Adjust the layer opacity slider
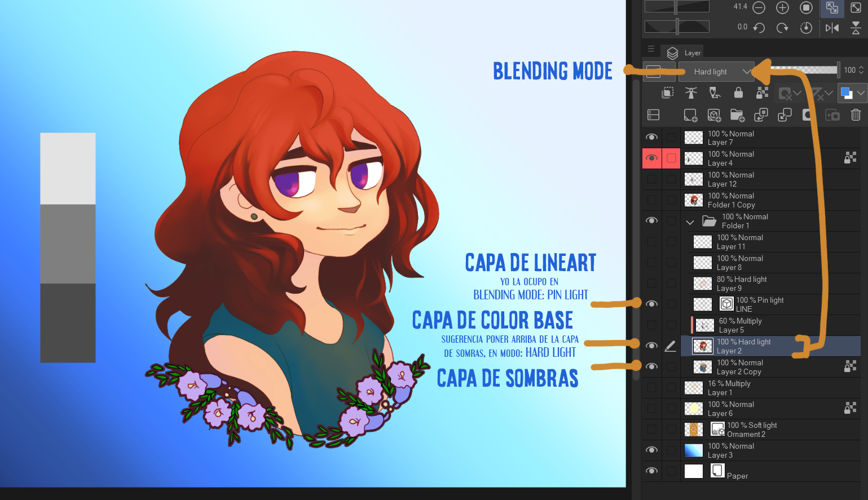This screenshot has height=500, width=868. 804,70
